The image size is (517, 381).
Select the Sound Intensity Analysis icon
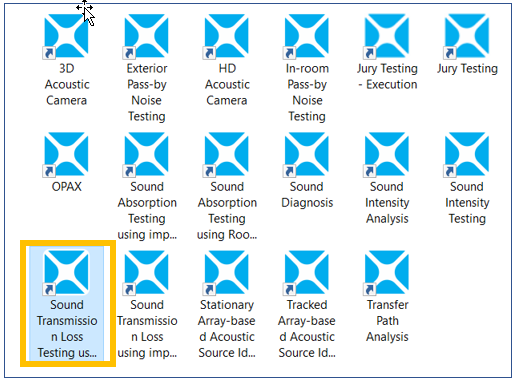pyautogui.click(x=387, y=154)
